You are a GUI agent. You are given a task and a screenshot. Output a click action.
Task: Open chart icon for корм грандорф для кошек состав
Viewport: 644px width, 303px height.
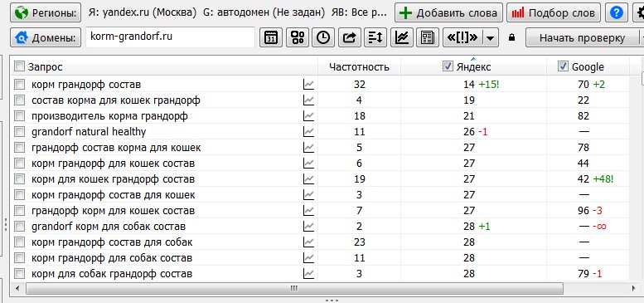click(x=308, y=164)
